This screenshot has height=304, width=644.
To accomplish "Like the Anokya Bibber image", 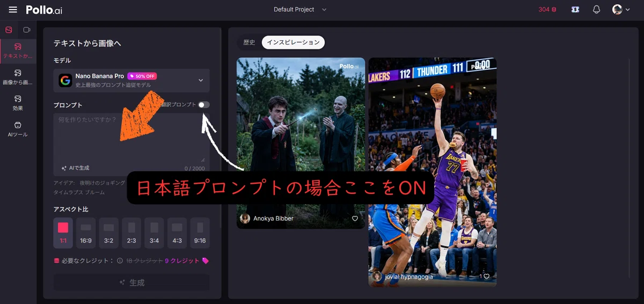I will click(355, 219).
